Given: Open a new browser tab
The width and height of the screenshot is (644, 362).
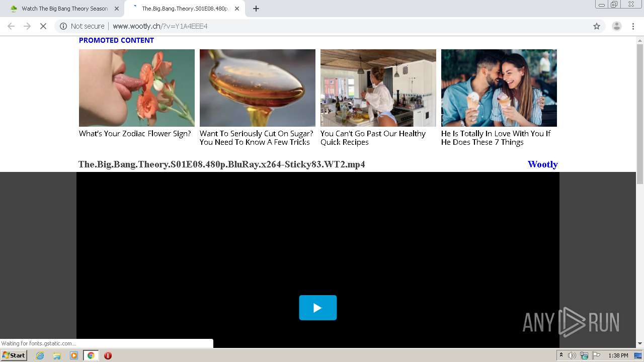Looking at the screenshot, I should [x=256, y=9].
